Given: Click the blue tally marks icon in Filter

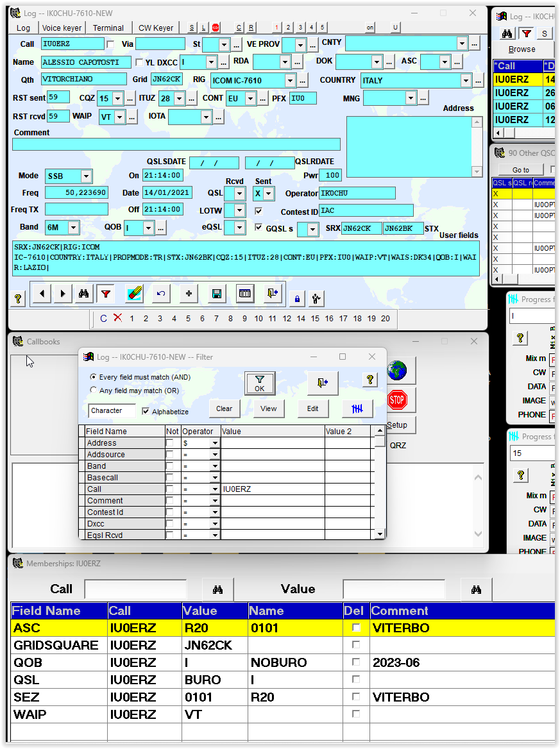Looking at the screenshot, I should (x=357, y=408).
